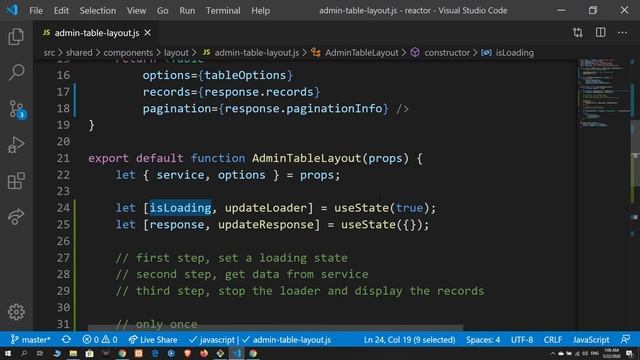Open File Explorer from the taskbar
The width and height of the screenshot is (640, 360).
click(x=73, y=353)
